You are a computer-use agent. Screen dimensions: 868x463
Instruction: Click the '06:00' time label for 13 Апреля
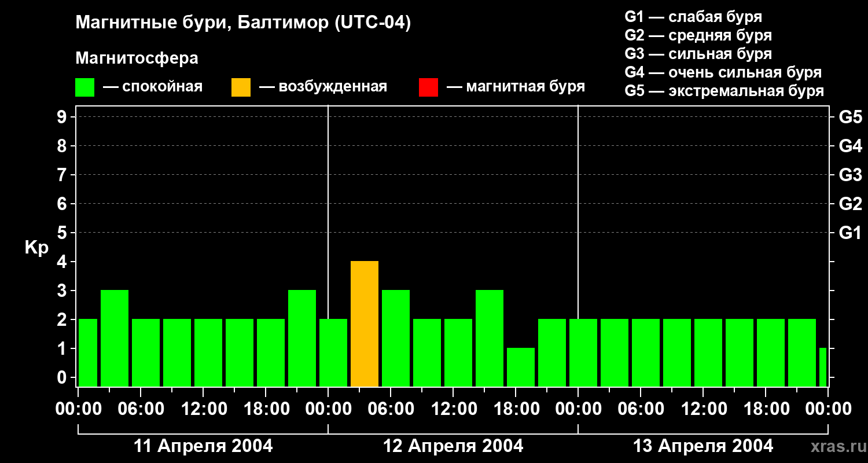[641, 409]
